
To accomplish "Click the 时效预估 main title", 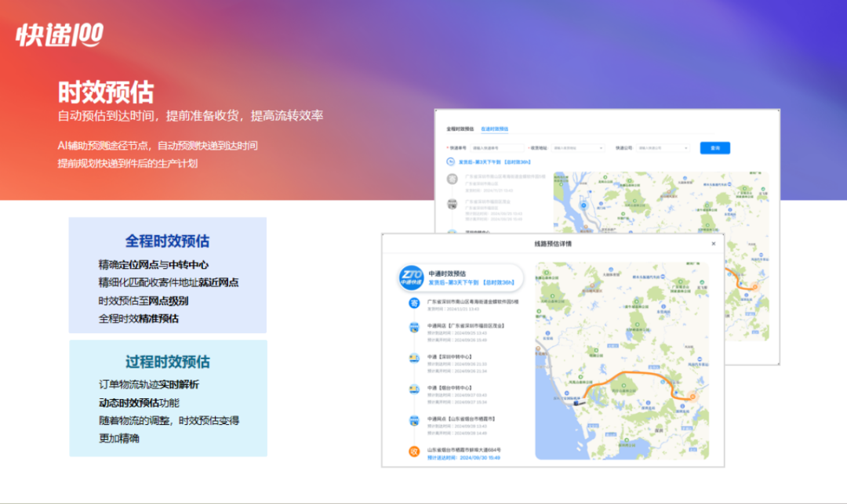I will coord(106,92).
